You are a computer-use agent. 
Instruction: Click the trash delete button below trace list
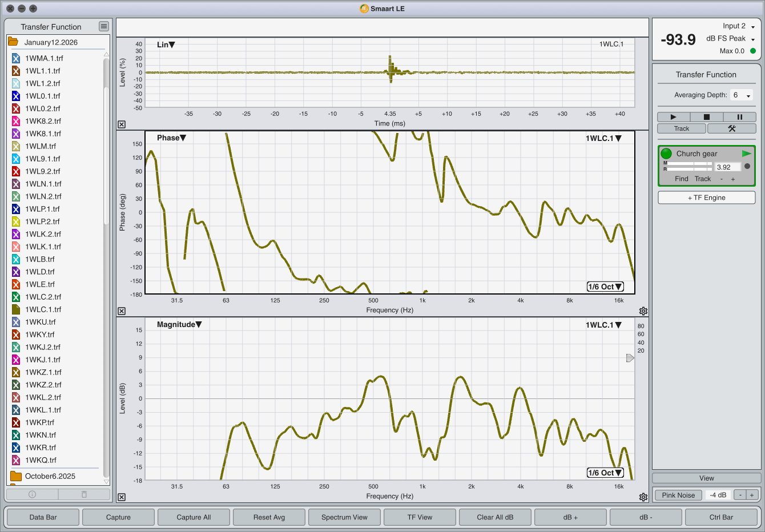[84, 494]
